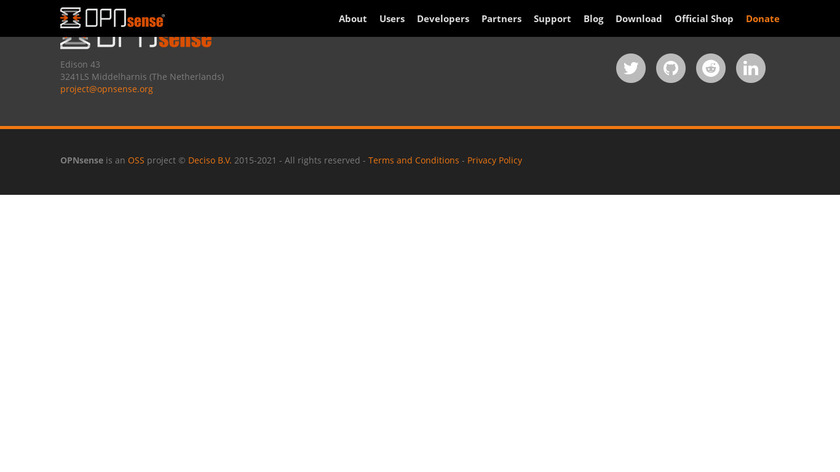Image resolution: width=840 pixels, height=472 pixels.
Task: Go to the Download page
Action: (x=639, y=19)
